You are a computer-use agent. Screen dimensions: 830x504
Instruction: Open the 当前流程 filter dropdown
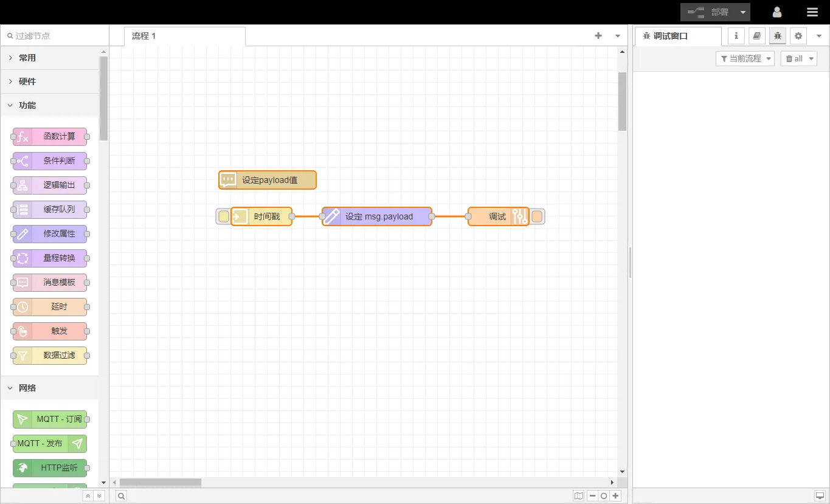click(x=745, y=59)
